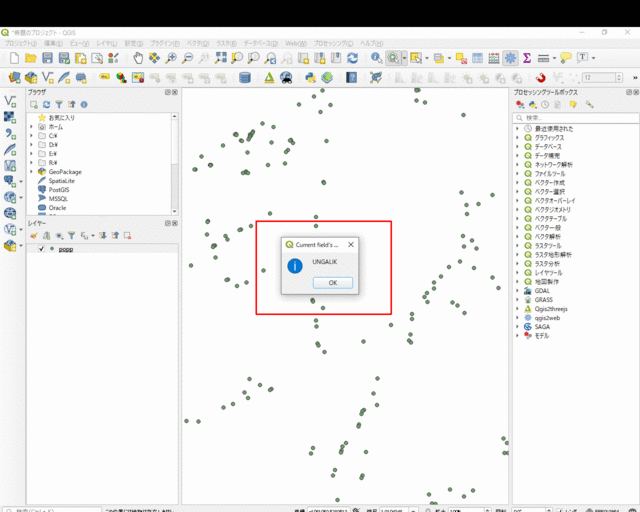Expand the GRASS group in Processing Toolbox

518,300
